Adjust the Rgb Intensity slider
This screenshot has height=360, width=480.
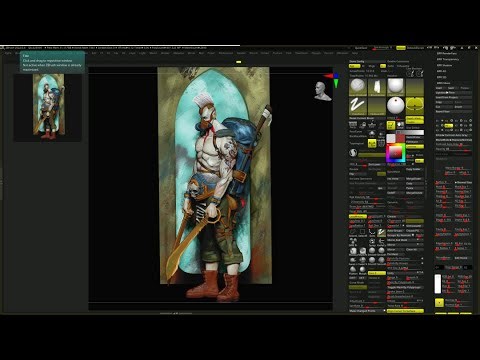tap(366, 197)
